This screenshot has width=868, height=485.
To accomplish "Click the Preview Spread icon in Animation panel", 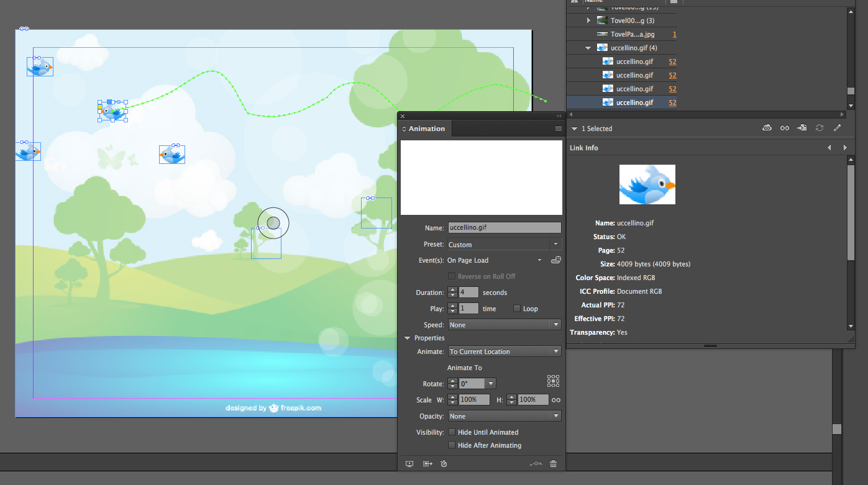I will (409, 463).
